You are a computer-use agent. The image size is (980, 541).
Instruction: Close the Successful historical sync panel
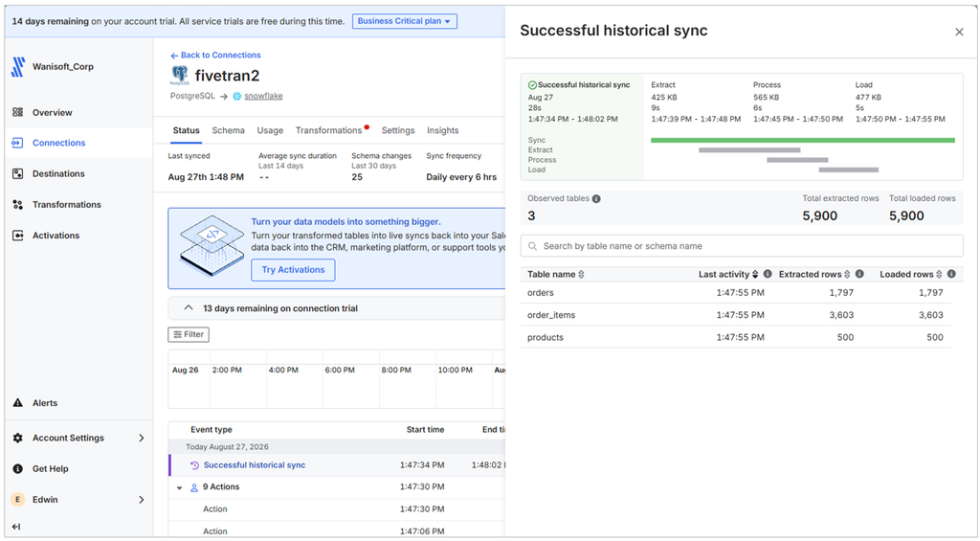[x=959, y=32]
